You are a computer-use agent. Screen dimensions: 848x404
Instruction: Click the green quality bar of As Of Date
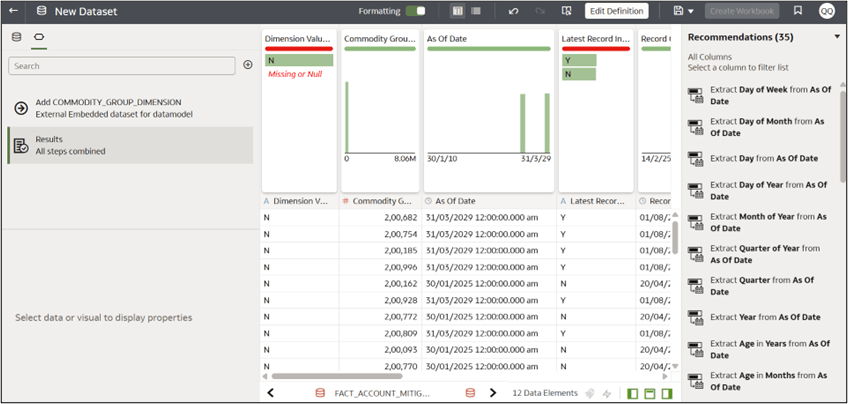click(x=489, y=49)
